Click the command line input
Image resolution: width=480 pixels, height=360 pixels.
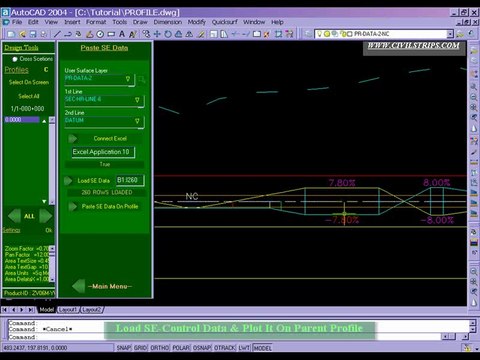pyautogui.click(x=223, y=337)
